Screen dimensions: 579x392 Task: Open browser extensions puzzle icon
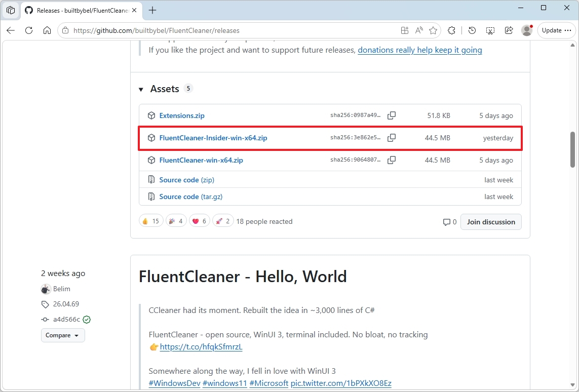452,30
